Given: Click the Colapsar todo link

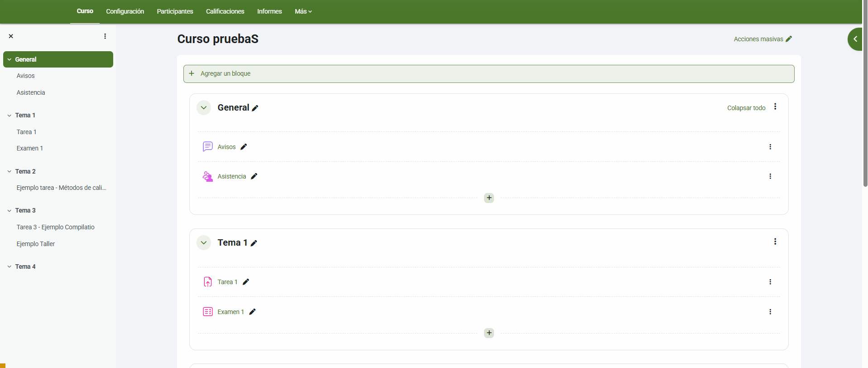Looking at the screenshot, I should 746,108.
